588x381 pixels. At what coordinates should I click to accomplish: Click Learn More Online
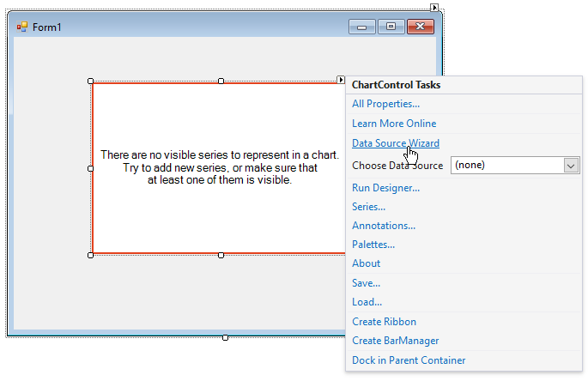pos(394,124)
